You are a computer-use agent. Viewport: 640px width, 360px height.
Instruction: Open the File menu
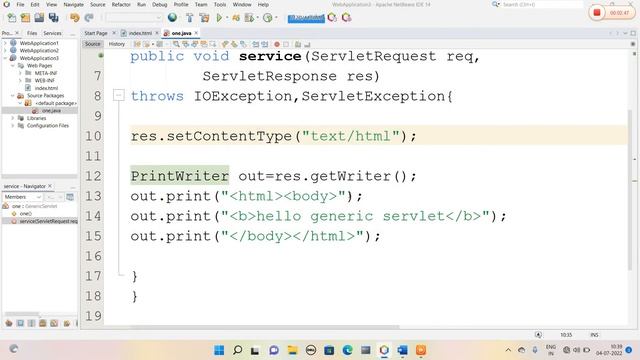(x=20, y=4)
